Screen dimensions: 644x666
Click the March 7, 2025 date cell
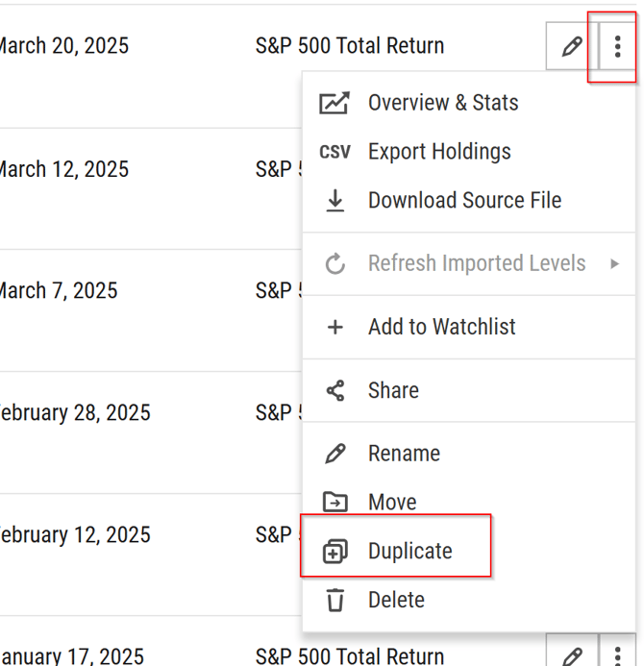coord(59,291)
